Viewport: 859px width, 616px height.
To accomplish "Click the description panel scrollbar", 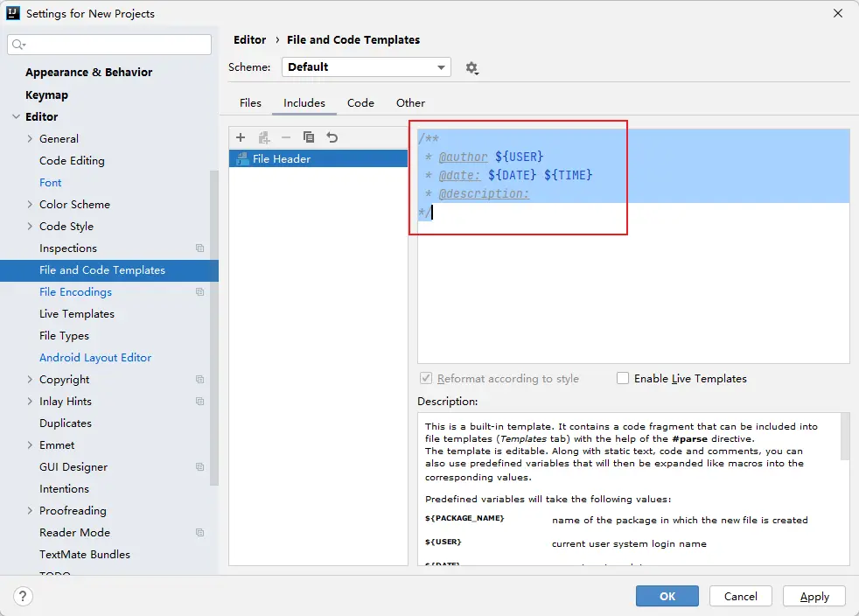I will (x=844, y=437).
